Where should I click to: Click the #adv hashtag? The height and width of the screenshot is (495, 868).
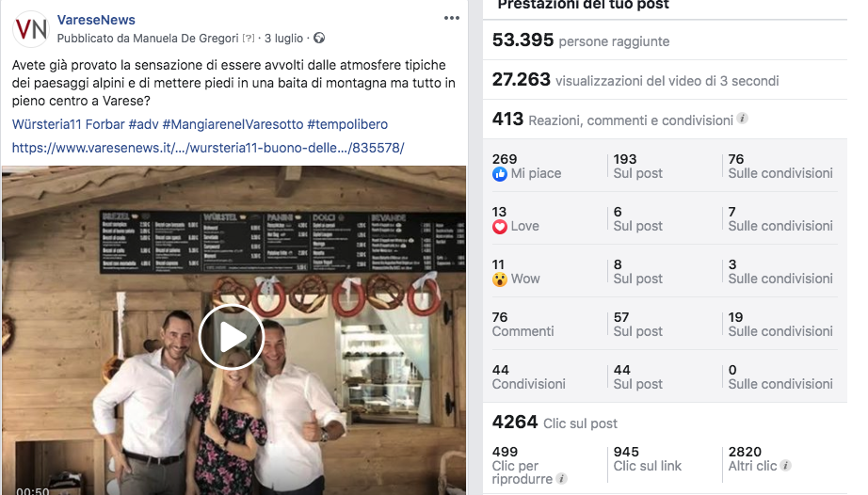click(x=143, y=124)
